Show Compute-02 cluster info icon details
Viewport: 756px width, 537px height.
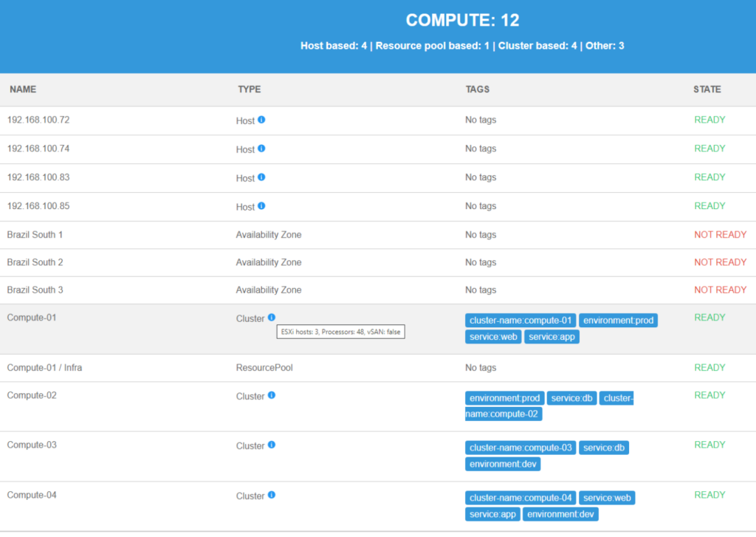coord(272,395)
